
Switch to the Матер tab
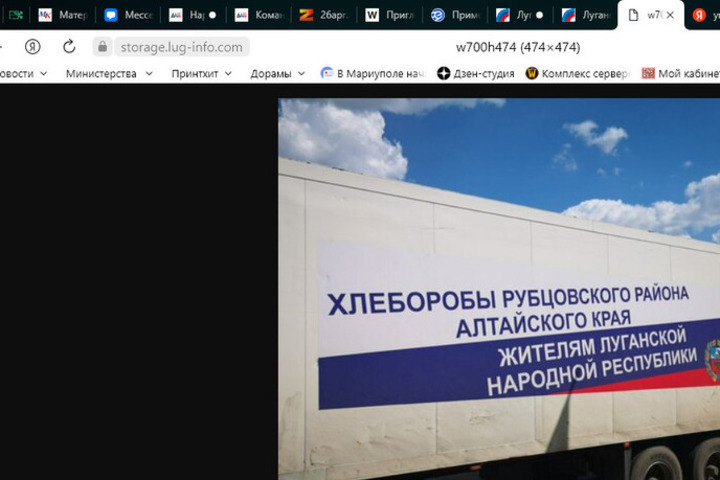tap(63, 15)
